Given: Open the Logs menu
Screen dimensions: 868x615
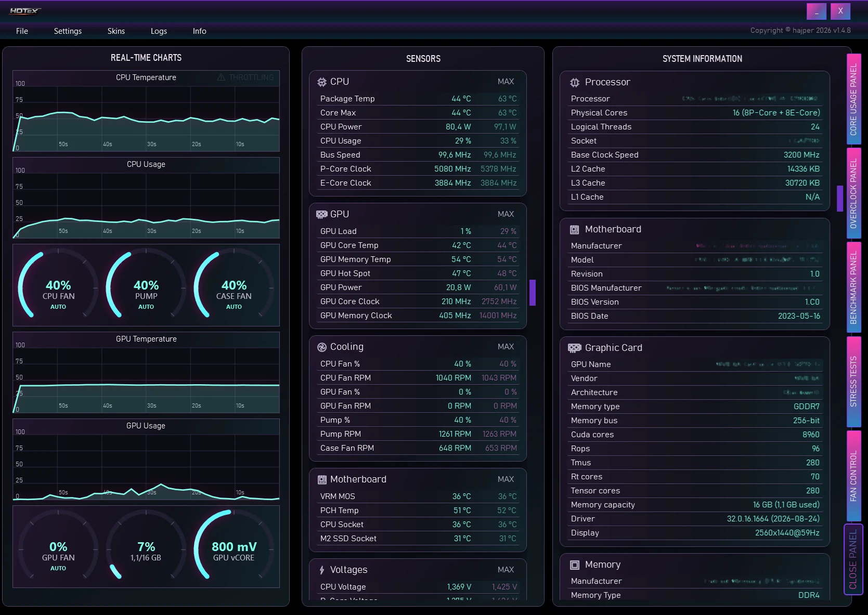Looking at the screenshot, I should 159,31.
